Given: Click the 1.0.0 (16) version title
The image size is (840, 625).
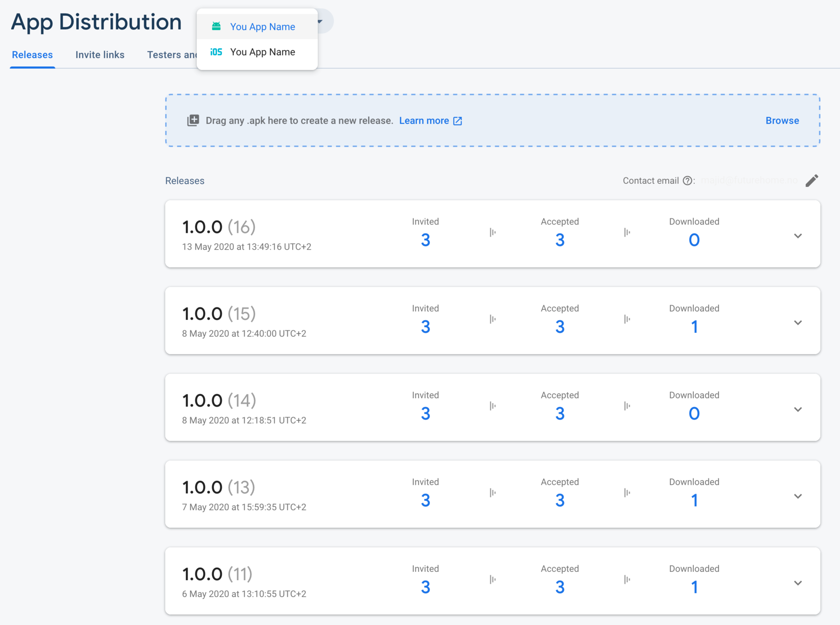Looking at the screenshot, I should [x=219, y=227].
